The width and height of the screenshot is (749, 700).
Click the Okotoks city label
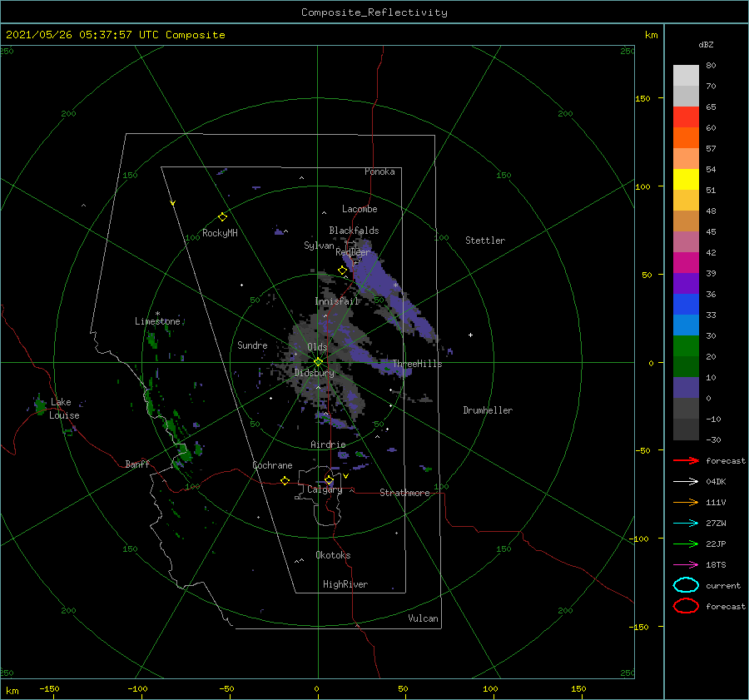coord(333,555)
